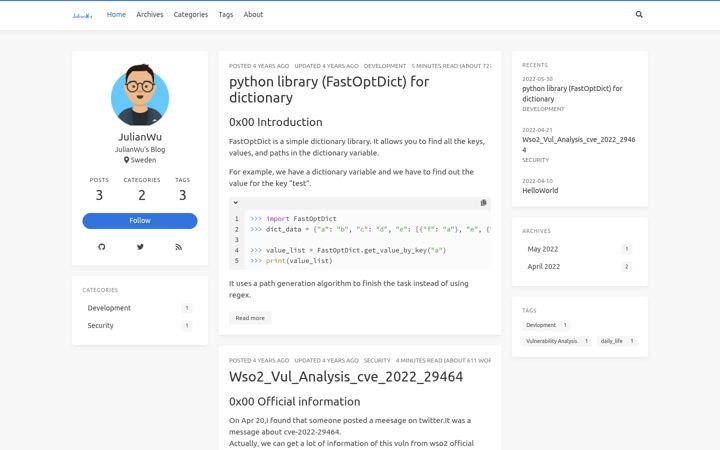Open the About nav item

coord(253,15)
